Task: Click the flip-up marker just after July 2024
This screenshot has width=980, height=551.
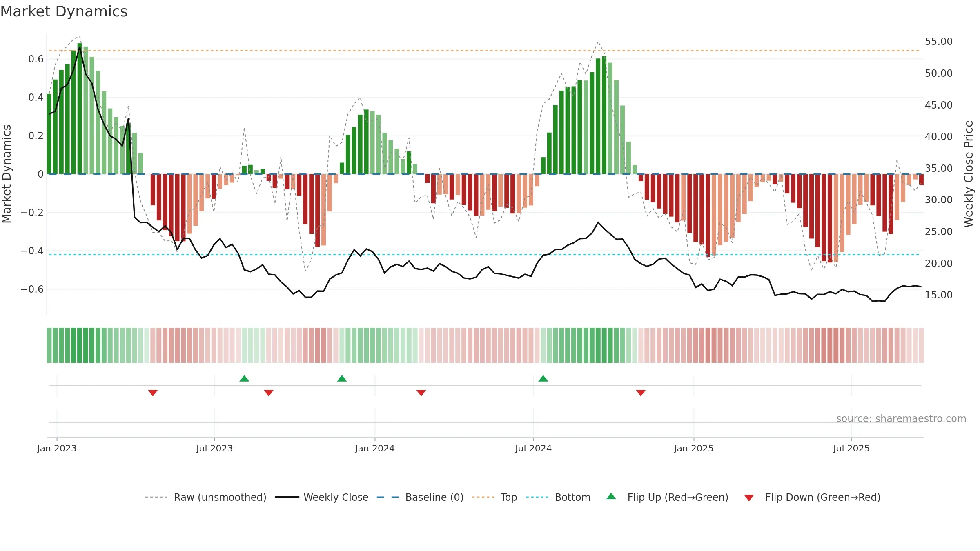Action: 543,378
